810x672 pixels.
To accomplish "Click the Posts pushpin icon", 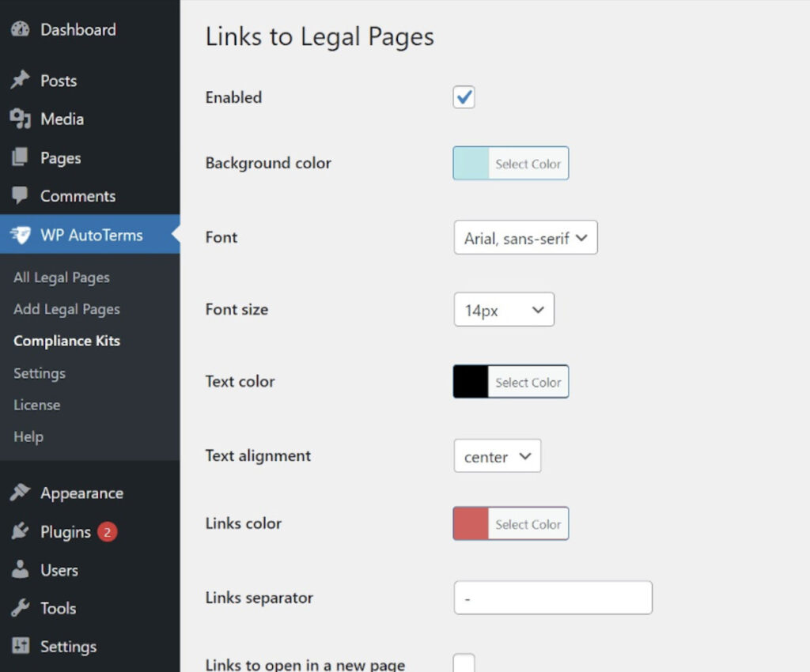I will tap(20, 80).
